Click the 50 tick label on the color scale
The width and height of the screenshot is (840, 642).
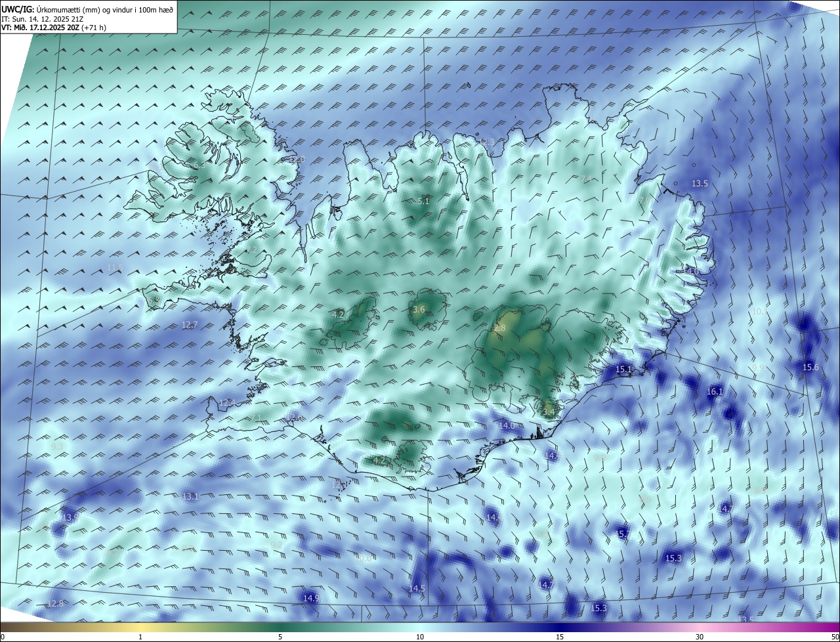pyautogui.click(x=835, y=637)
